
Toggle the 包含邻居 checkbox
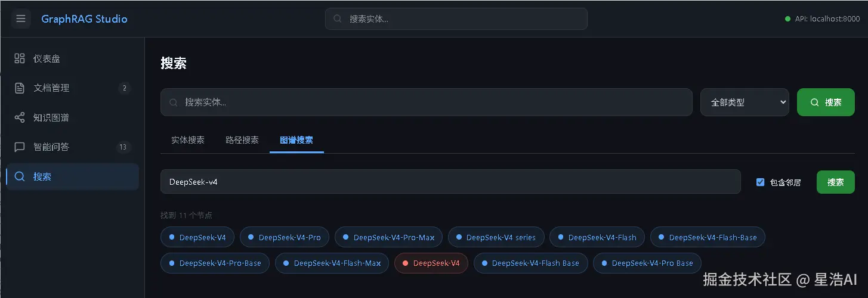[760, 182]
